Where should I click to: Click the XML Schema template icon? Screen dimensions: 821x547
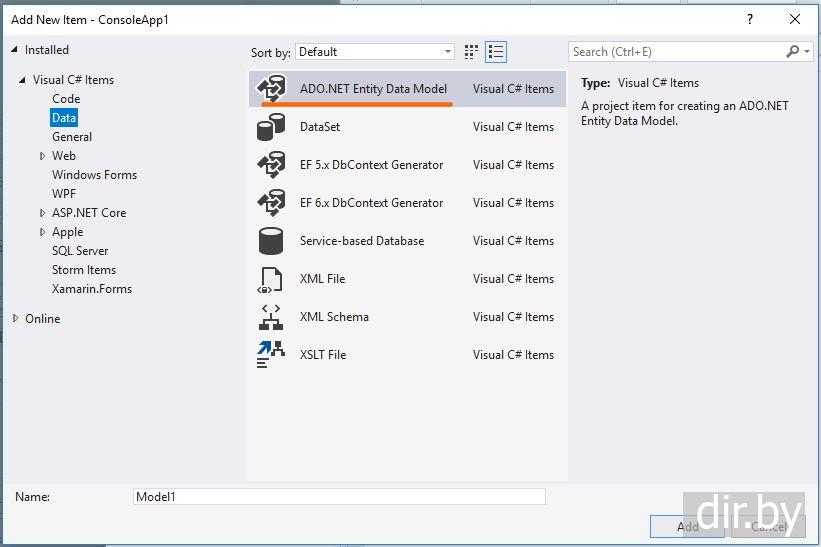coord(271,317)
